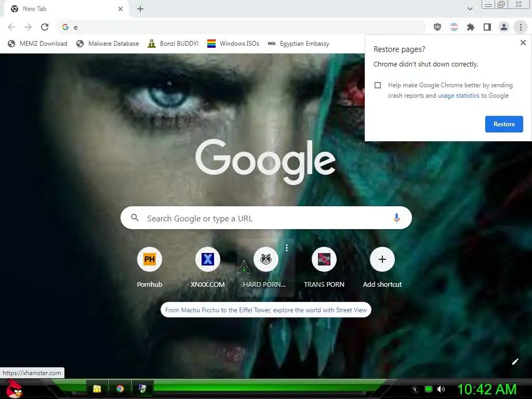Viewport: 532px width, 399px height.
Task: Click the blue Restore button
Action: point(504,124)
